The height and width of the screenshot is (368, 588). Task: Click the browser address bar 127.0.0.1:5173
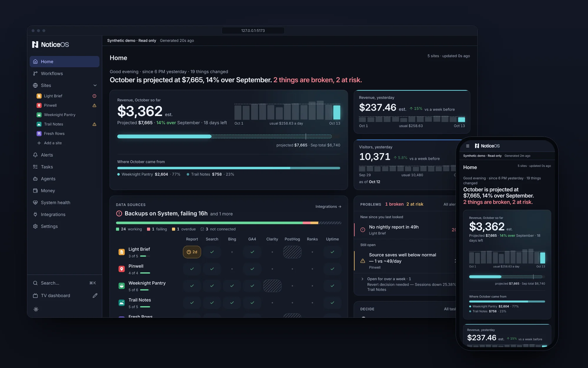pos(253,31)
